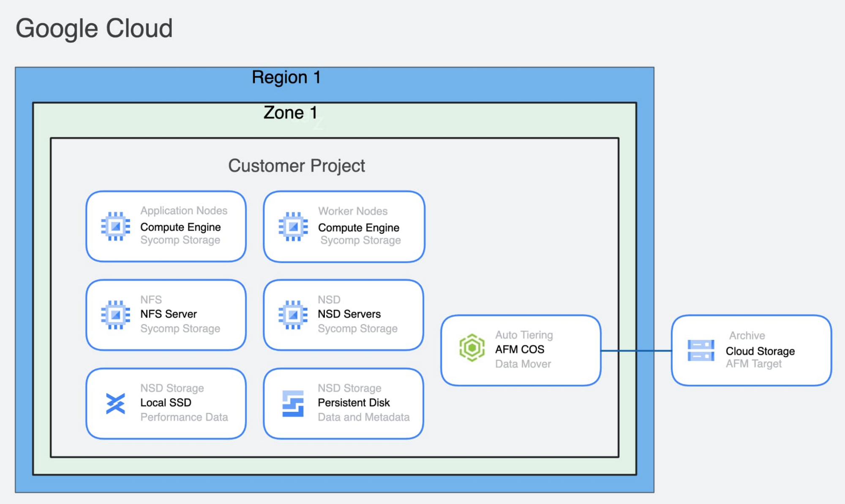
Task: Select the Zone 1 heading
Action: pos(291,112)
